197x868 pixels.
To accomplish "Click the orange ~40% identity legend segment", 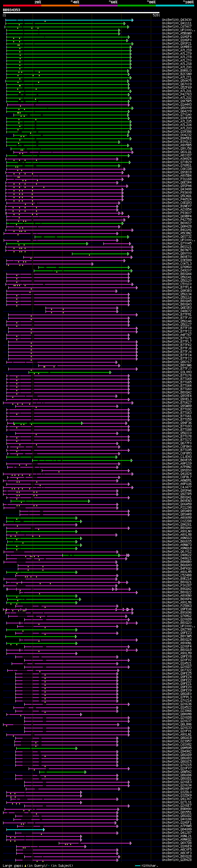I will [x=60, y=6].
